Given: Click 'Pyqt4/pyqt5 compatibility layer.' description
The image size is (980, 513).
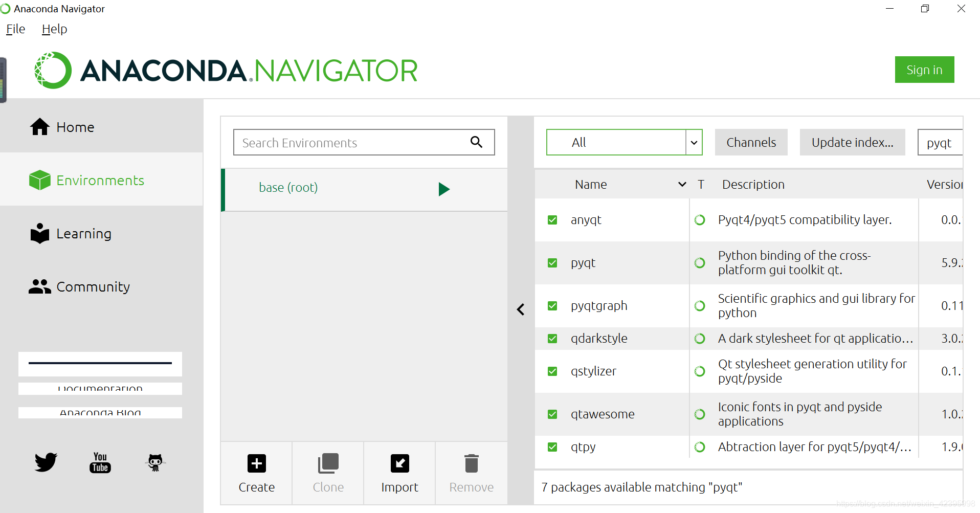Looking at the screenshot, I should tap(805, 220).
